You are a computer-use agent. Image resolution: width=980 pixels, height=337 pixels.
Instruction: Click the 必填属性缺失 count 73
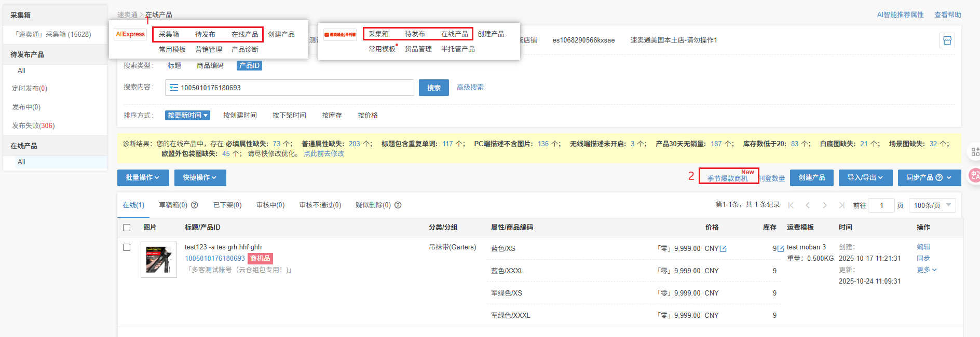pos(277,144)
